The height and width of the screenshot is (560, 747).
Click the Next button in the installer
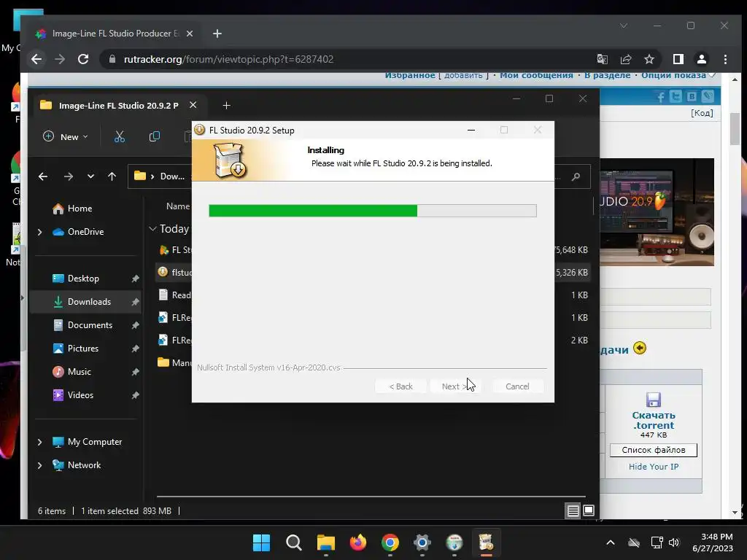[x=454, y=386]
